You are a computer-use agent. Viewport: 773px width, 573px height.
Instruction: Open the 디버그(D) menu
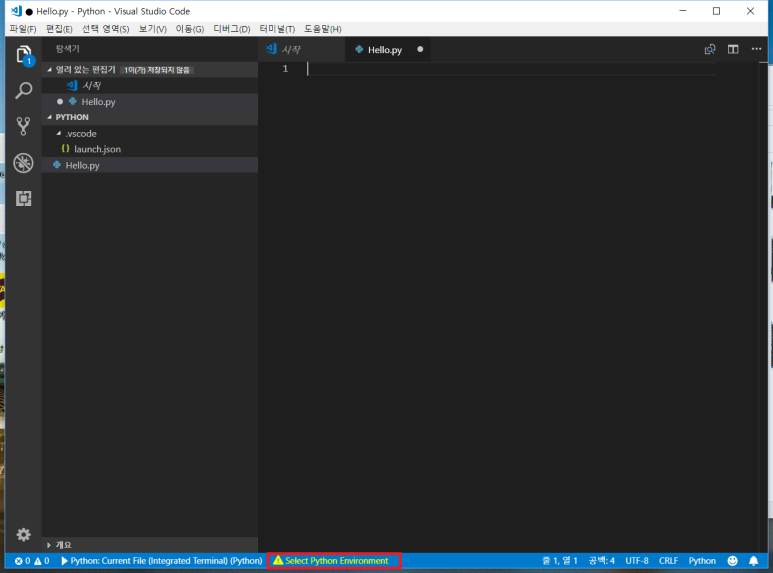[232, 29]
